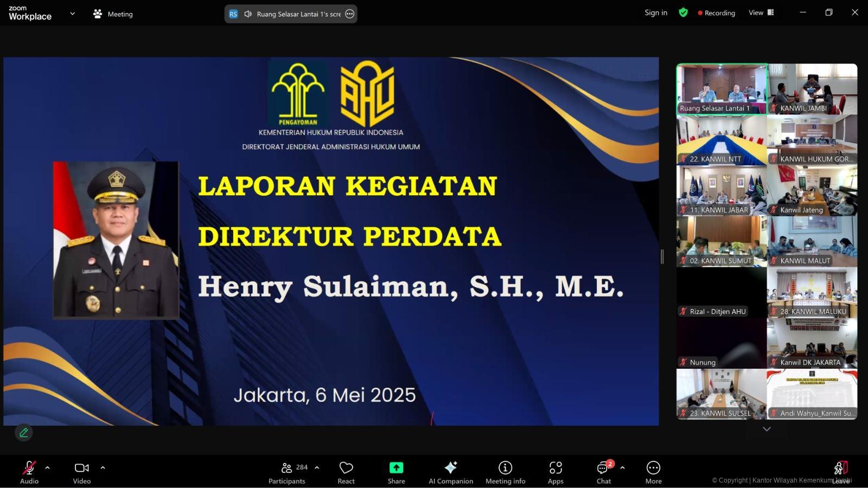Expand video options caret next to Video
The width and height of the screenshot is (868, 488).
click(103, 467)
